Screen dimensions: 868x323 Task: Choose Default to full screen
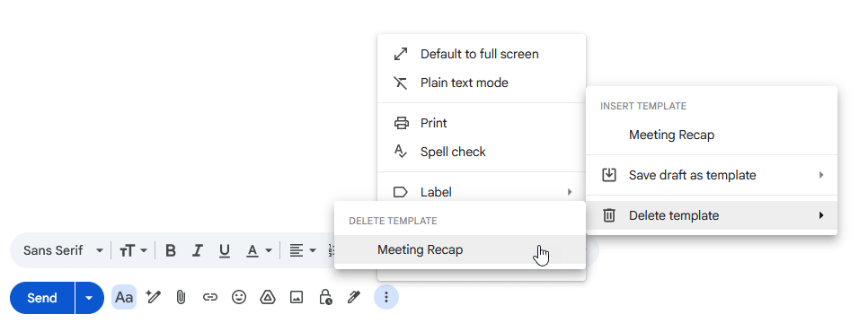481,54
